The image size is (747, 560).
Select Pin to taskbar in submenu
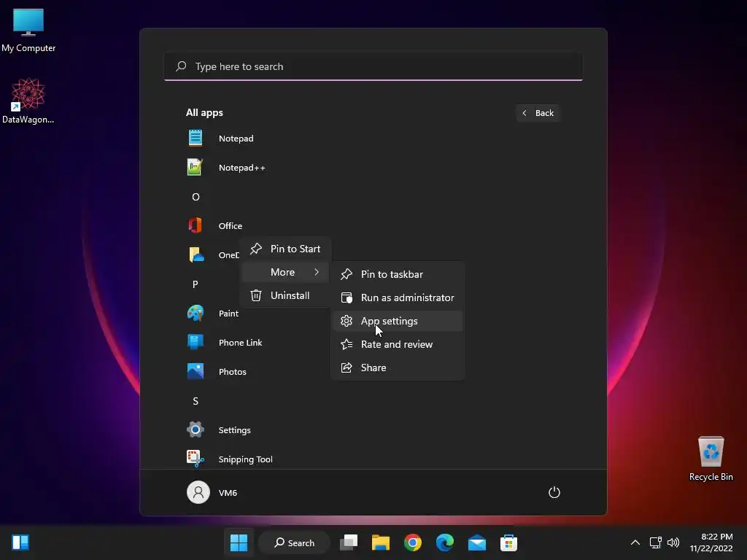tap(398, 274)
